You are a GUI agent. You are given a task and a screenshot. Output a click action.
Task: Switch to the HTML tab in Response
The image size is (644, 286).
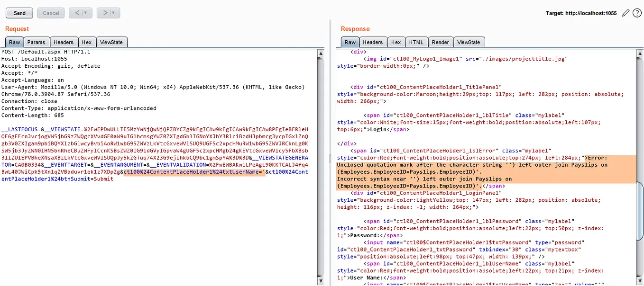point(416,42)
